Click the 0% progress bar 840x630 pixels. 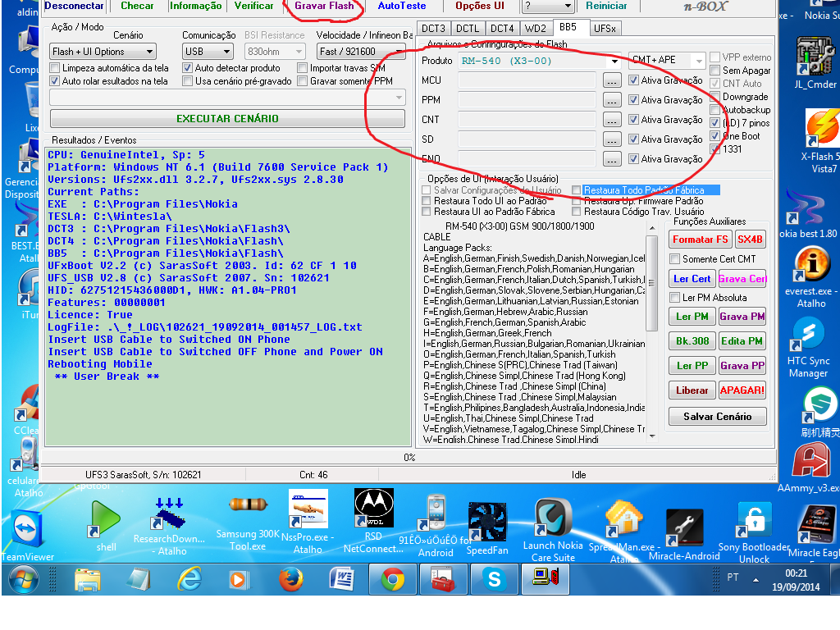pos(409,458)
